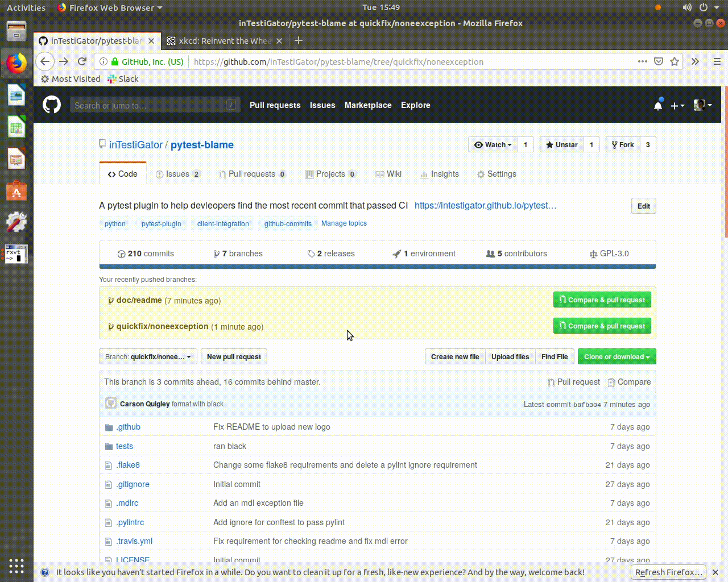Open the Projects tab
The image size is (728, 582).
click(330, 174)
